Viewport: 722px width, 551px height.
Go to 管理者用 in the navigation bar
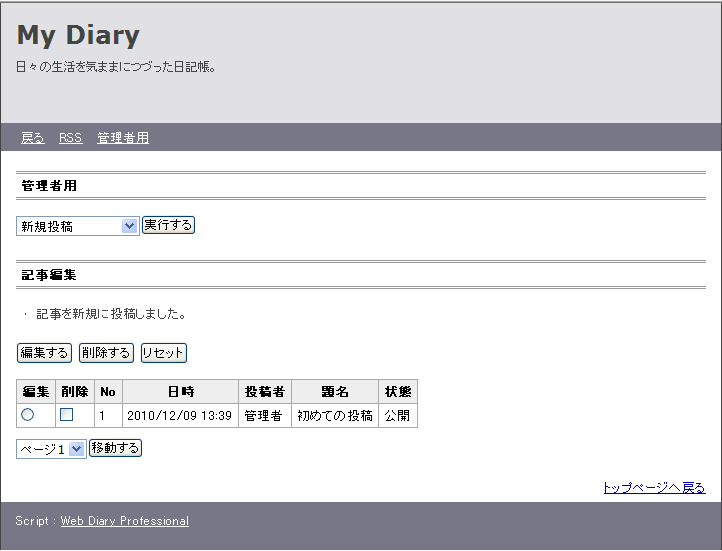pos(123,138)
